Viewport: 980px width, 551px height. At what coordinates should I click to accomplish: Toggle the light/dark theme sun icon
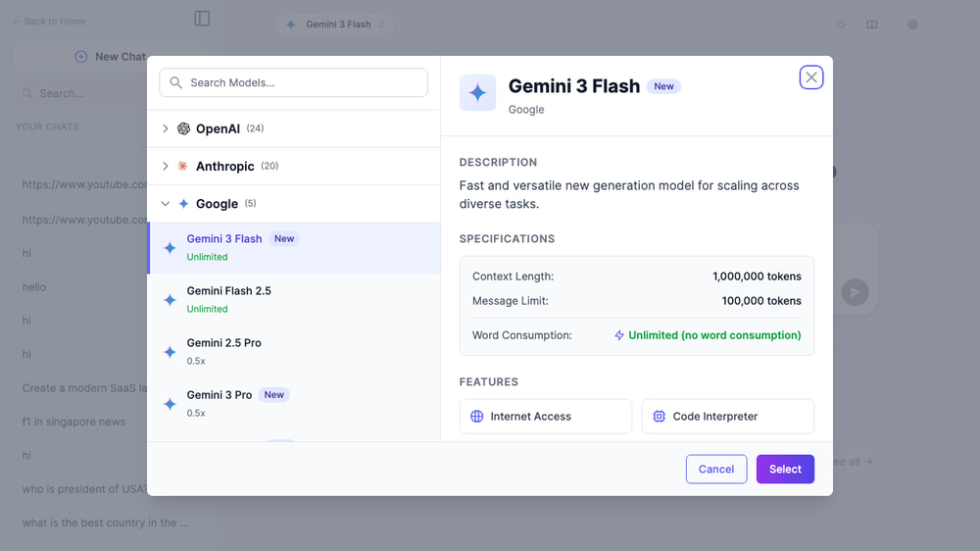coord(841,25)
